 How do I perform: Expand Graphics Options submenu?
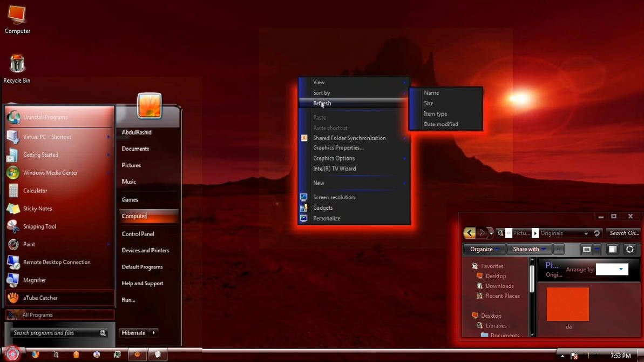point(354,158)
